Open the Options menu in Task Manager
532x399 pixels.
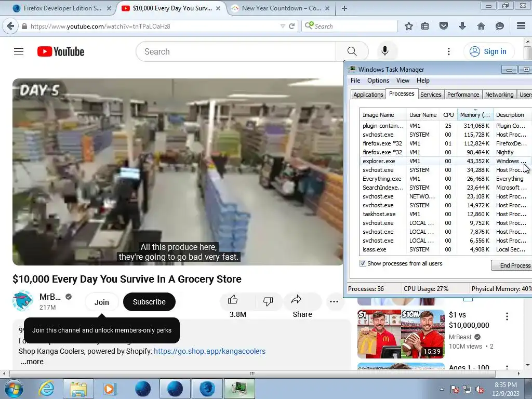click(x=378, y=81)
